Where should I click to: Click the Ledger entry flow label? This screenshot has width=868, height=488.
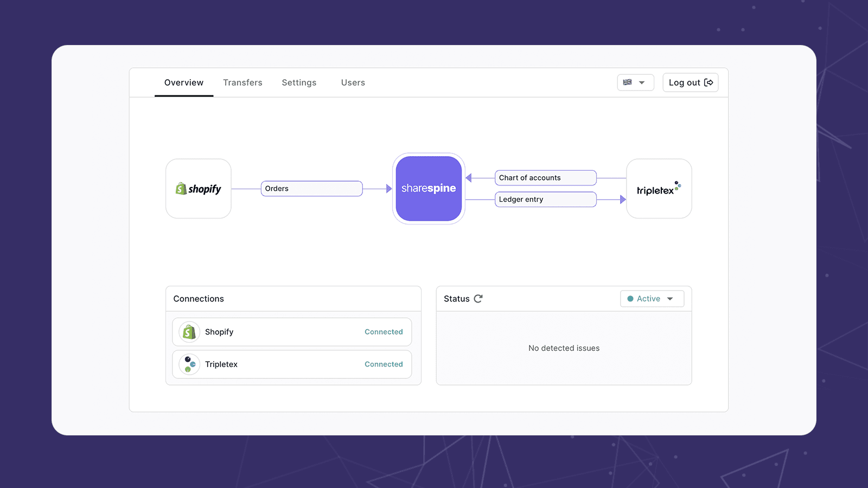(545, 200)
